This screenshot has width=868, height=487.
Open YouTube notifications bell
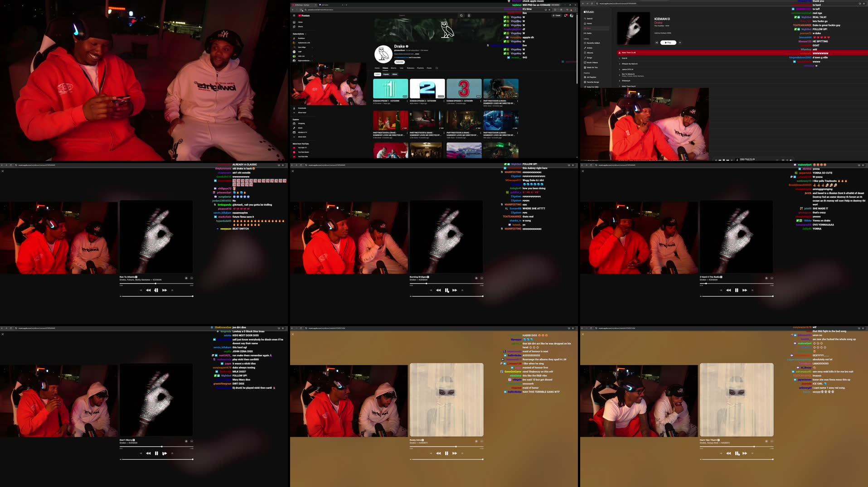(566, 15)
